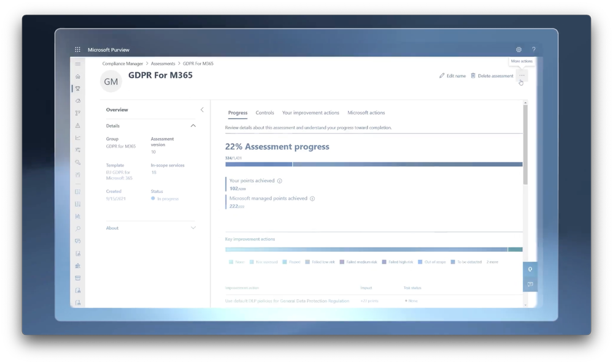This screenshot has width=613, height=364.
Task: Open Trials gift icon in sidebar
Action: pyautogui.click(x=78, y=175)
